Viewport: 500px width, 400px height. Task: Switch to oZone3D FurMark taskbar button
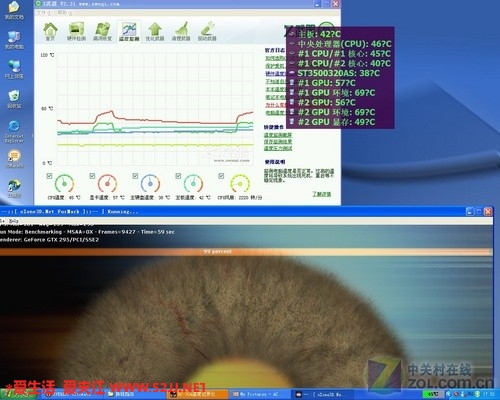pyautogui.click(x=323, y=394)
